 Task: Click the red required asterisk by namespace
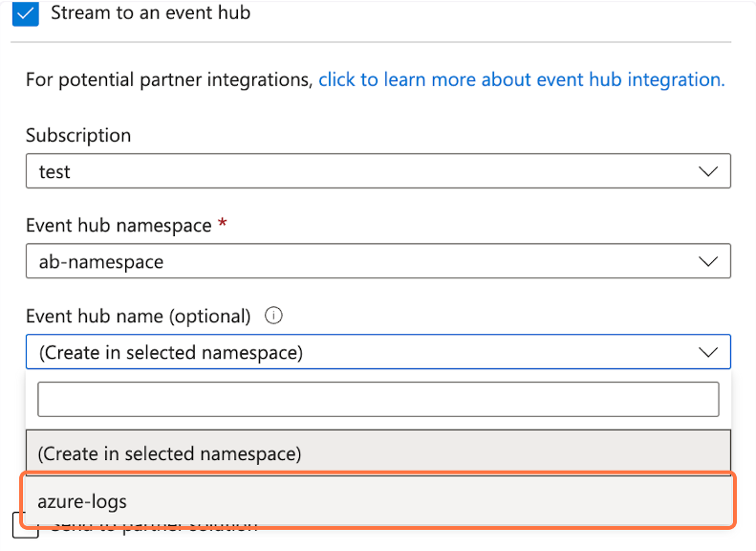point(224,226)
